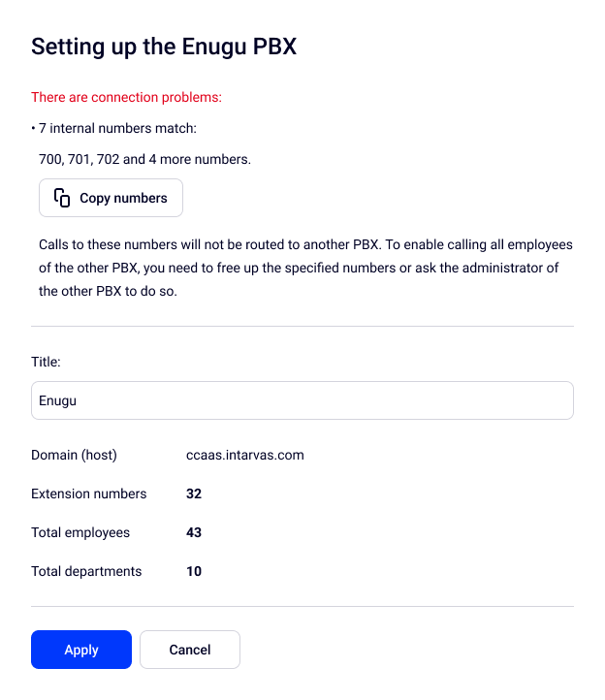Click the divider line above the Apply button

point(302,607)
